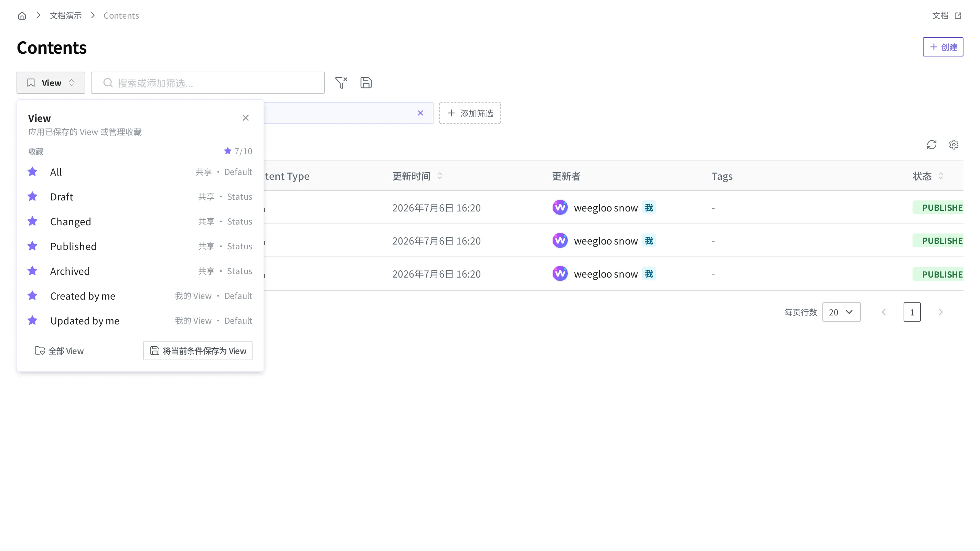
Task: Click the 7/10 favorites count
Action: 238,151
